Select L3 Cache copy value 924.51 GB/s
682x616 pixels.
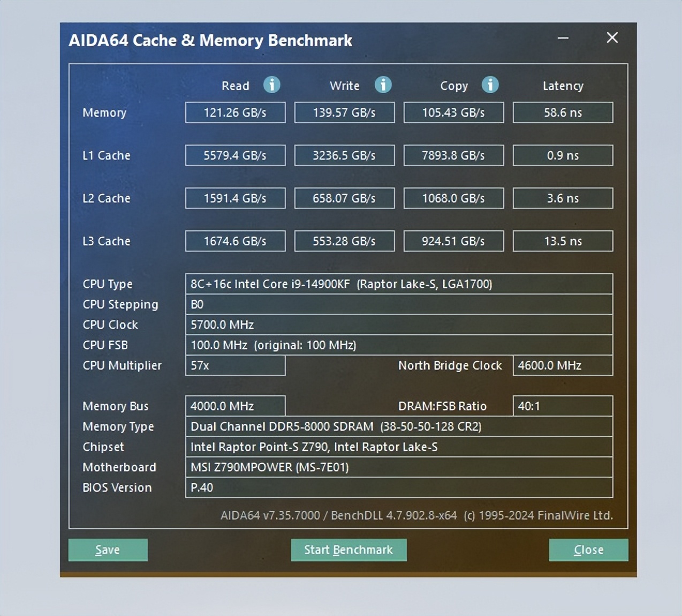tap(453, 241)
